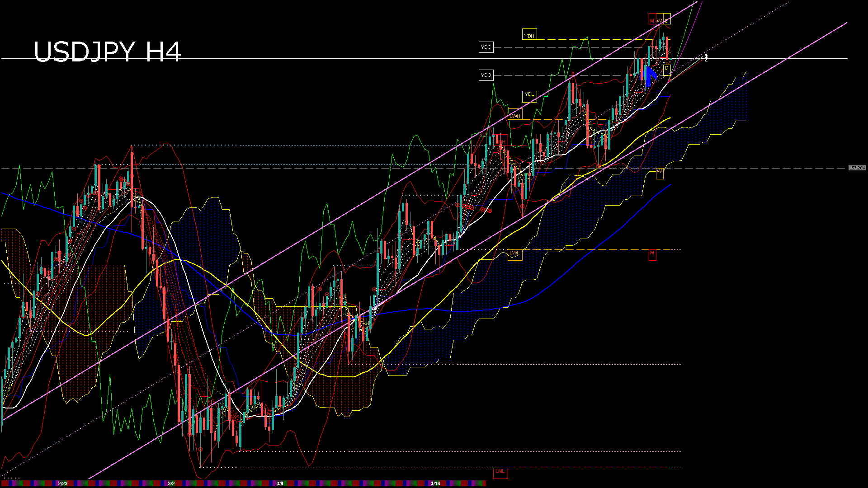Click the 157.264 price label
The height and width of the screenshot is (488, 868).
[857, 168]
